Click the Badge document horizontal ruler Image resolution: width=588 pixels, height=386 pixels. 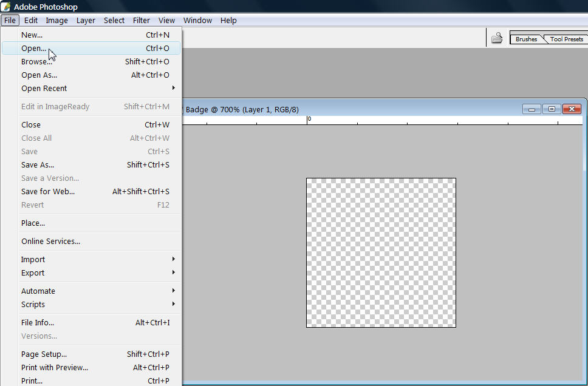pyautogui.click(x=383, y=120)
